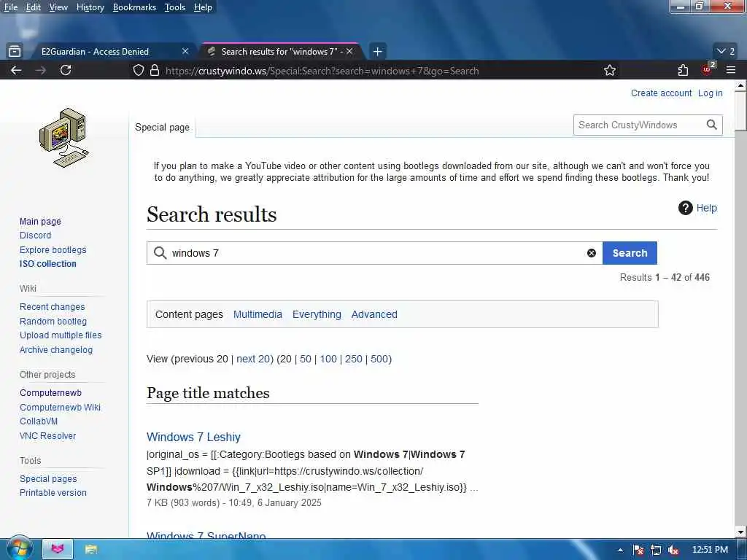Click the Create account link
The height and width of the screenshot is (560, 747).
[661, 93]
